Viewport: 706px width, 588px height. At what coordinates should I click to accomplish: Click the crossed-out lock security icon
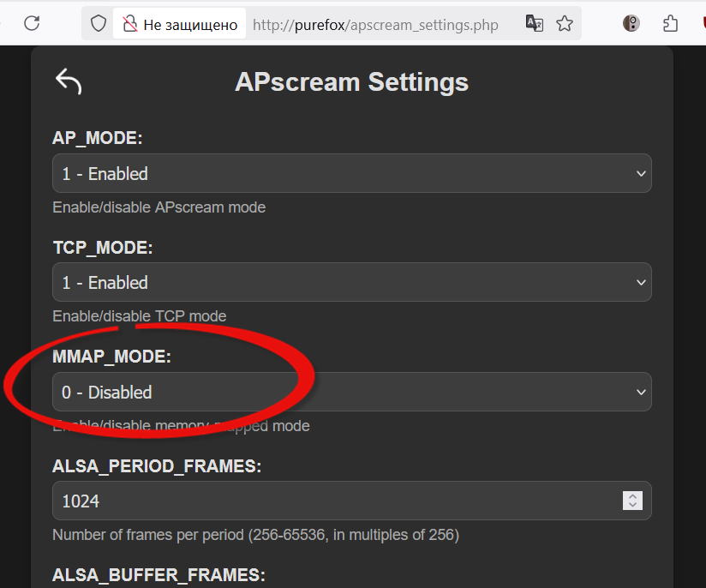click(x=130, y=24)
